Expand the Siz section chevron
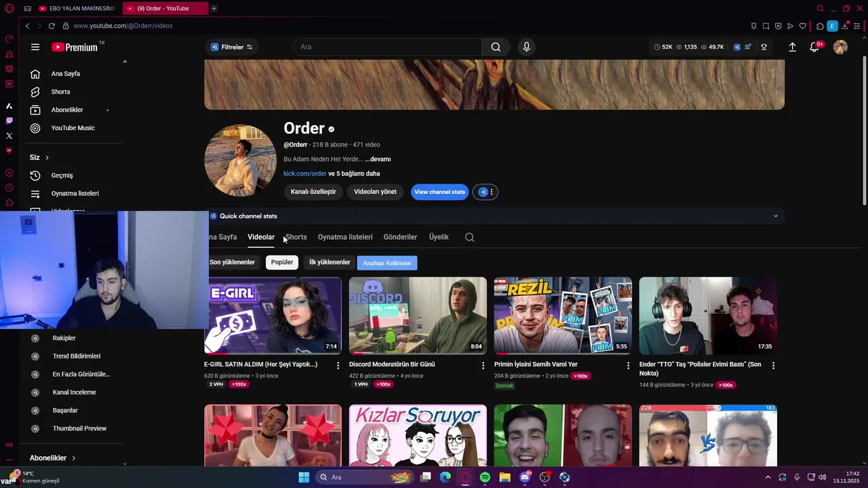 [47, 157]
